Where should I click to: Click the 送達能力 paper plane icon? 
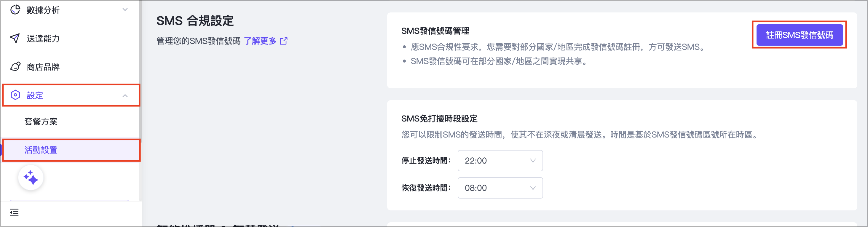15,39
